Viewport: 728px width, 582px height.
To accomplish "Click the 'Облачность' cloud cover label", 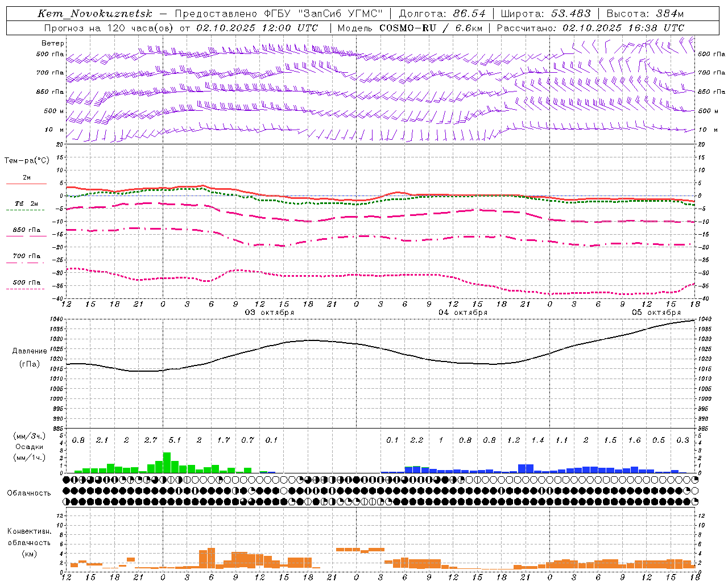I will (29, 493).
